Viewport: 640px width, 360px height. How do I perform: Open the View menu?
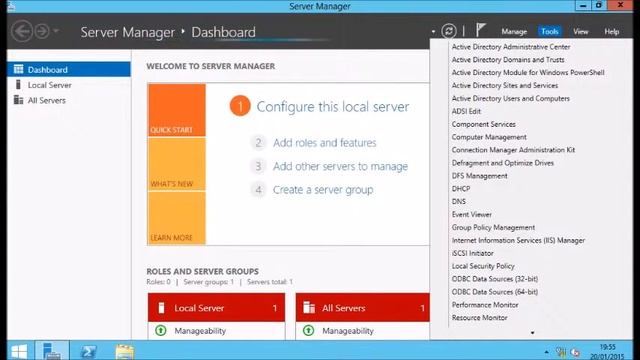(580, 31)
